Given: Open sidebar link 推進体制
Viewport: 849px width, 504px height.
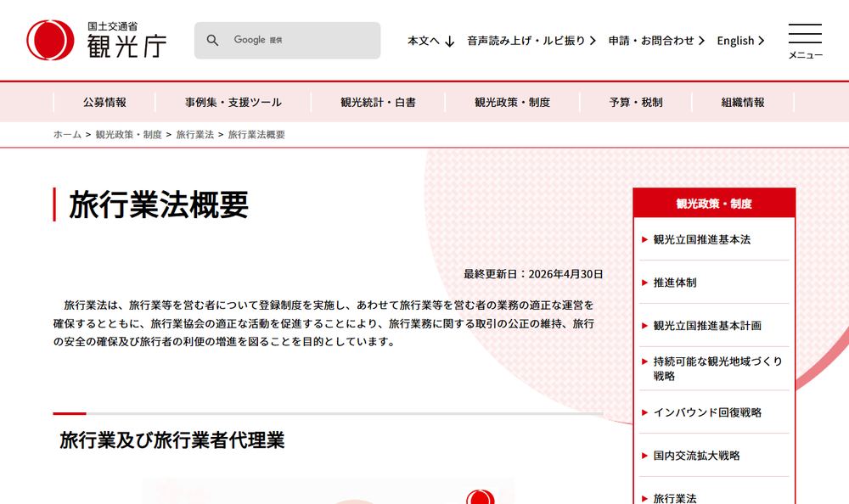Looking at the screenshot, I should click(675, 283).
